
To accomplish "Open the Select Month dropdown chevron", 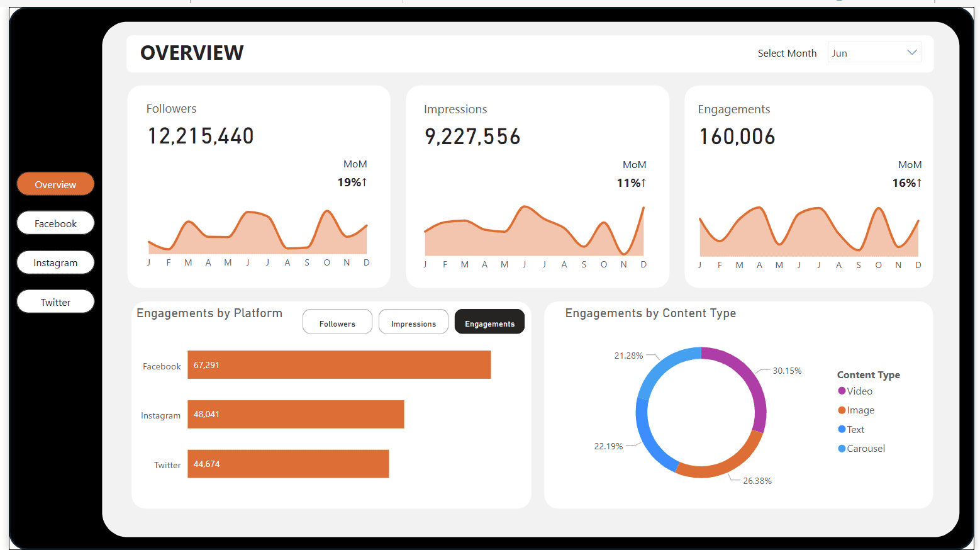I will pos(911,53).
